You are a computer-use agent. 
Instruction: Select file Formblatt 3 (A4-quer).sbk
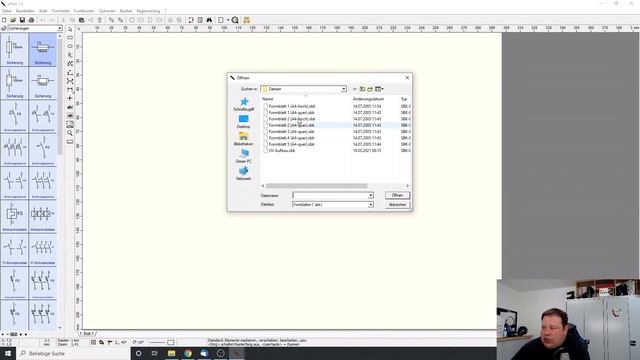click(291, 131)
